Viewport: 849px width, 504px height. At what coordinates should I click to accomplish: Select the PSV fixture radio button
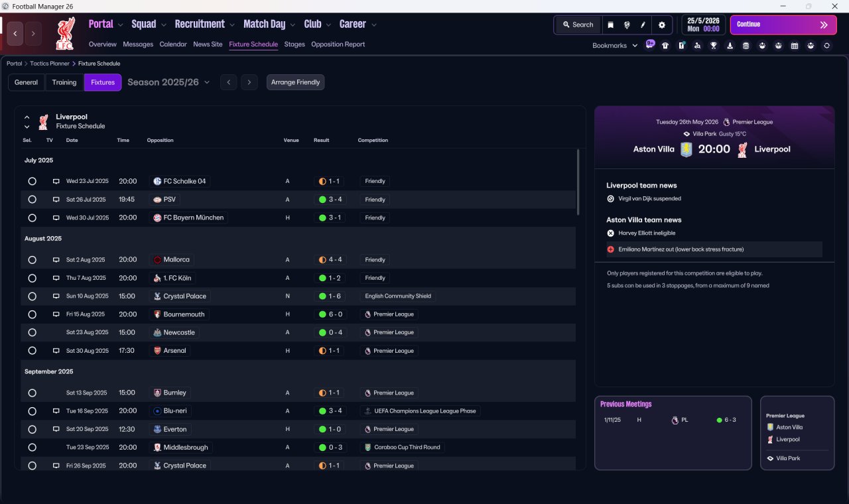point(32,200)
